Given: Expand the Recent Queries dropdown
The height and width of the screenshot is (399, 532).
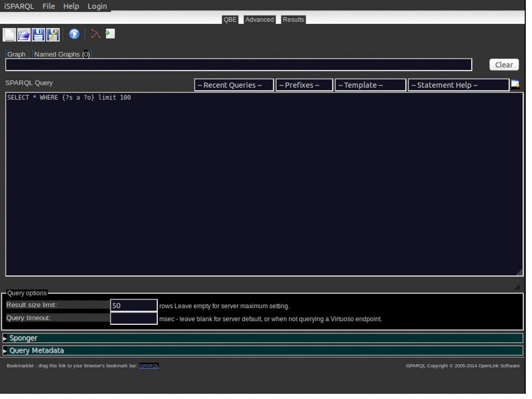Looking at the screenshot, I should click(234, 85).
